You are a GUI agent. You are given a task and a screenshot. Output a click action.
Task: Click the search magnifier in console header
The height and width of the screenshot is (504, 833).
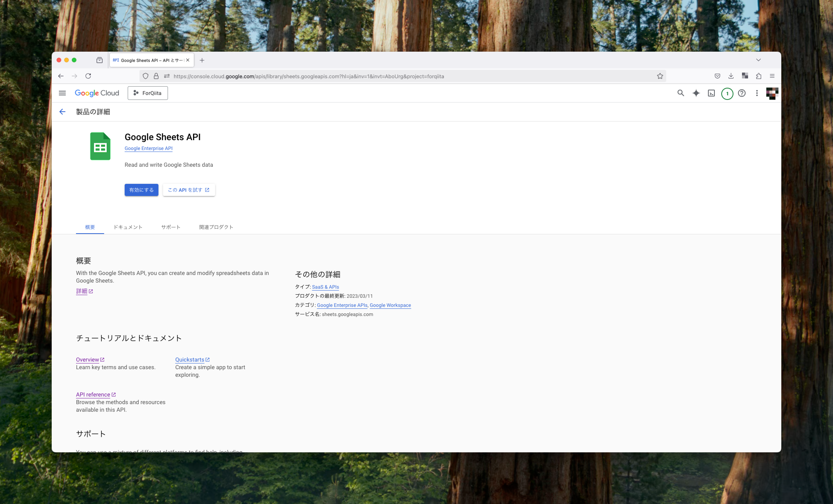coord(681,93)
